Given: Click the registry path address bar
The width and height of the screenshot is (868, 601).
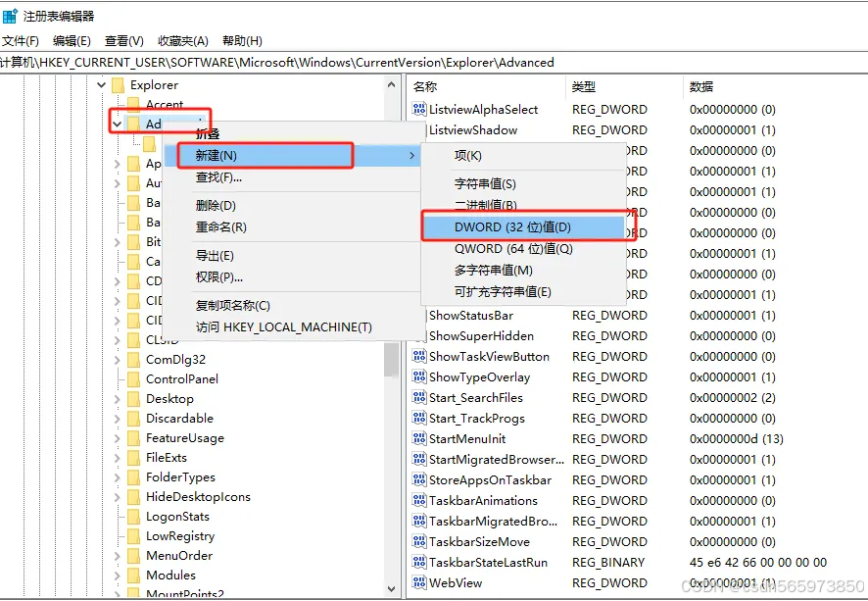Looking at the screenshot, I should tap(434, 63).
